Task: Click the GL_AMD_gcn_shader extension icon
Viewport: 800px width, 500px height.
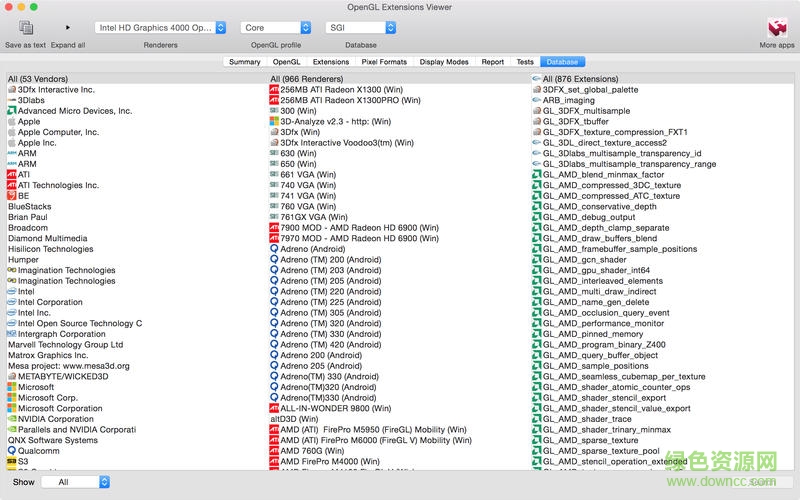Action: pyautogui.click(x=537, y=260)
